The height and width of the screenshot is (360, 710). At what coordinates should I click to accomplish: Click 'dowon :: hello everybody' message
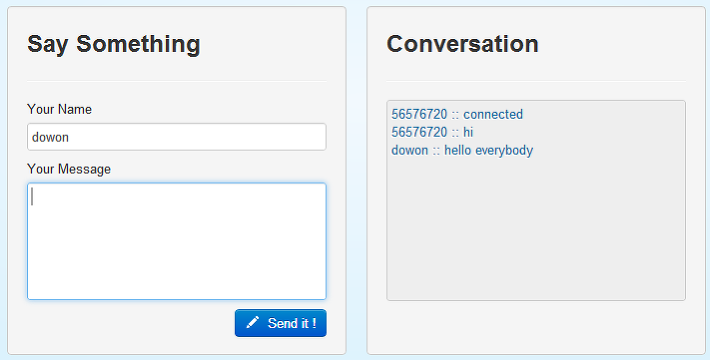(x=462, y=150)
